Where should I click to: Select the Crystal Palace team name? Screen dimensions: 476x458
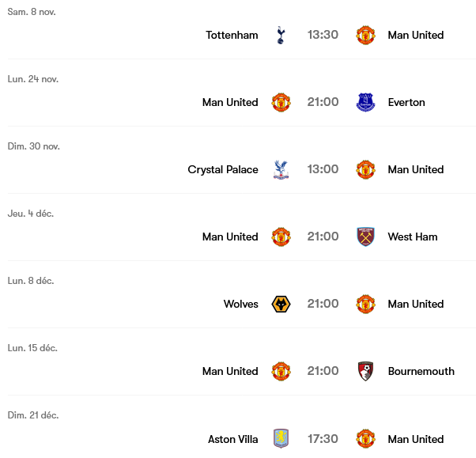click(x=223, y=169)
